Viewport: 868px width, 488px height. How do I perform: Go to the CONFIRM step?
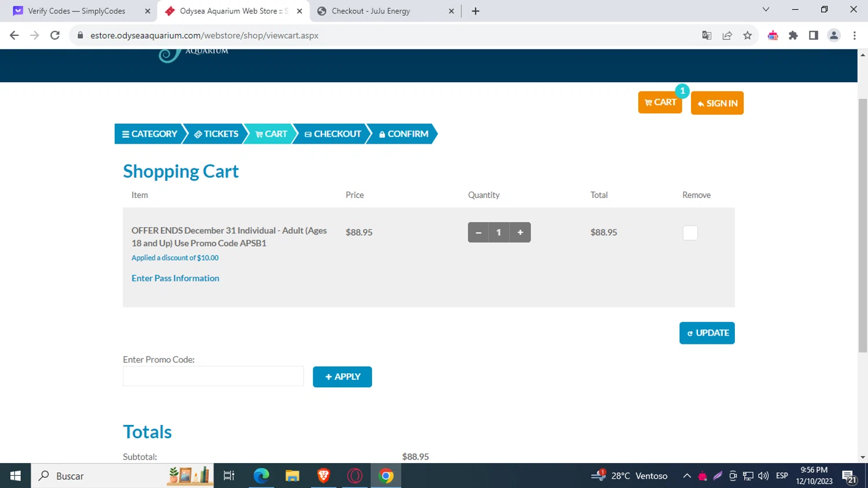click(x=403, y=134)
